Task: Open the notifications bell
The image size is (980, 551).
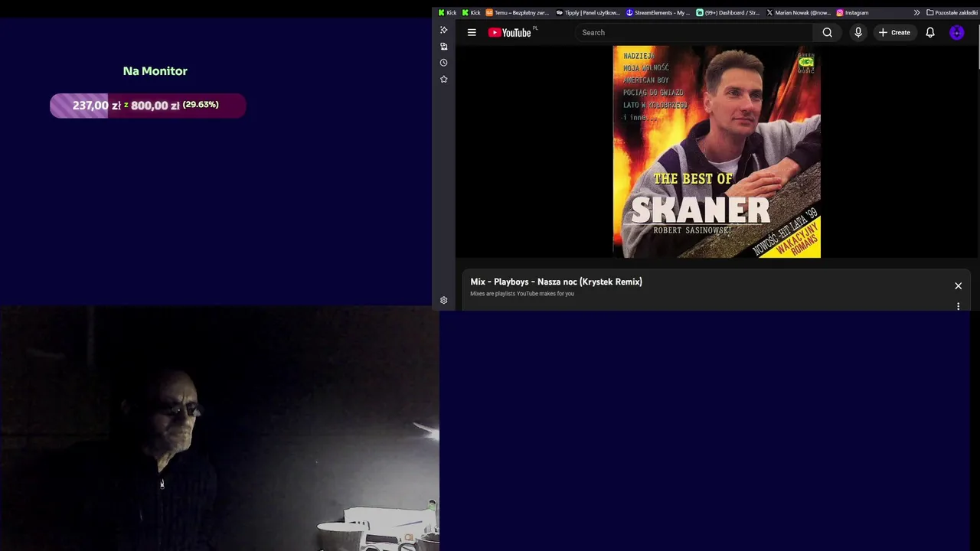Action: click(x=929, y=32)
